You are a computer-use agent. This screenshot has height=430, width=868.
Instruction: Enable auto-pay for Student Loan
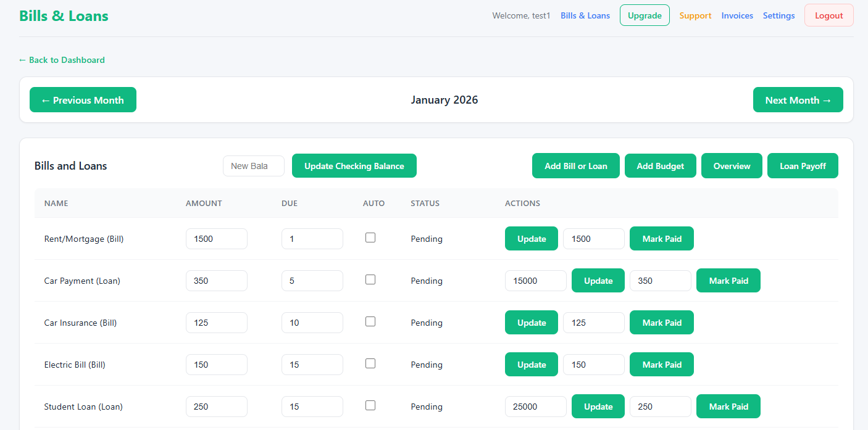(x=370, y=405)
